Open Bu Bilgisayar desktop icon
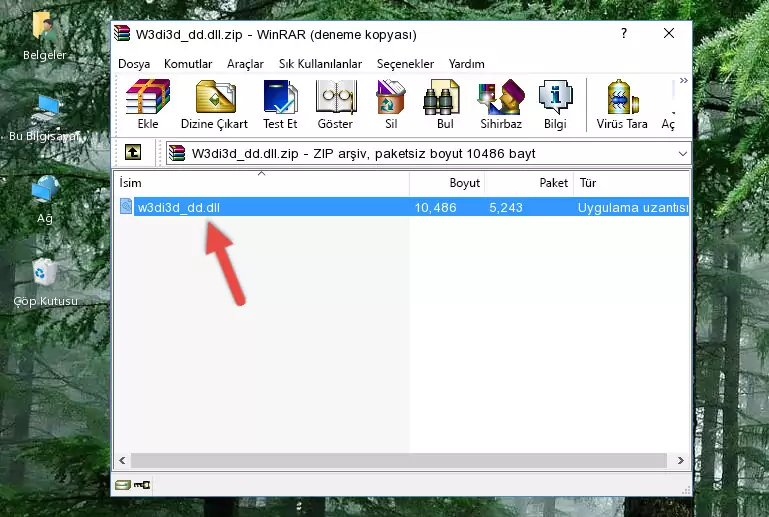The image size is (769, 517). click(x=45, y=119)
